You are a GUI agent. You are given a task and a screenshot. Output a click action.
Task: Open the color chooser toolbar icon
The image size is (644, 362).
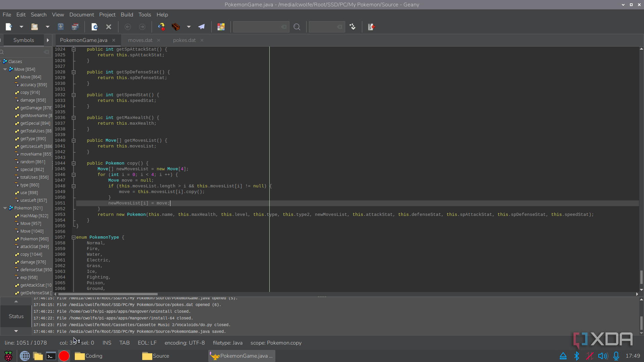221,27
